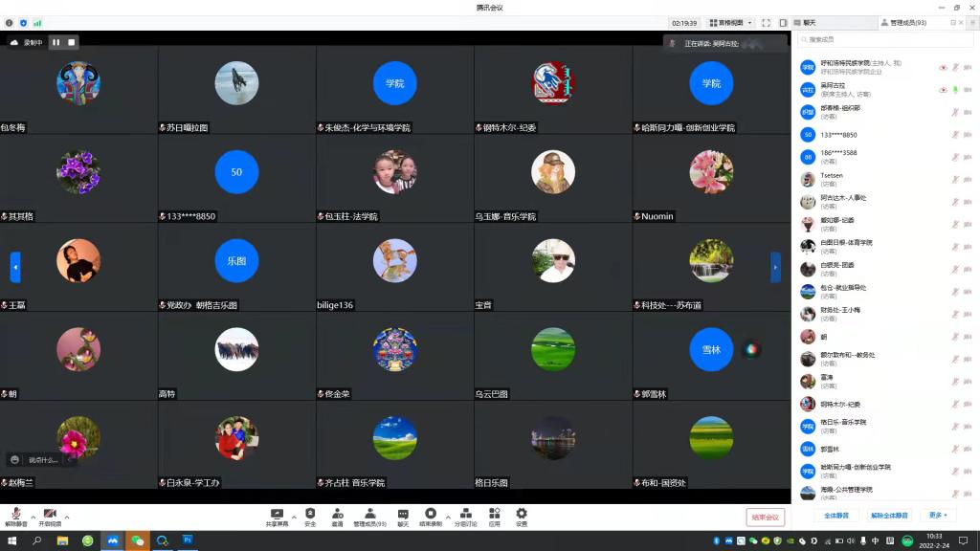
Task: Open the 应用 apps icon
Action: pos(494,516)
